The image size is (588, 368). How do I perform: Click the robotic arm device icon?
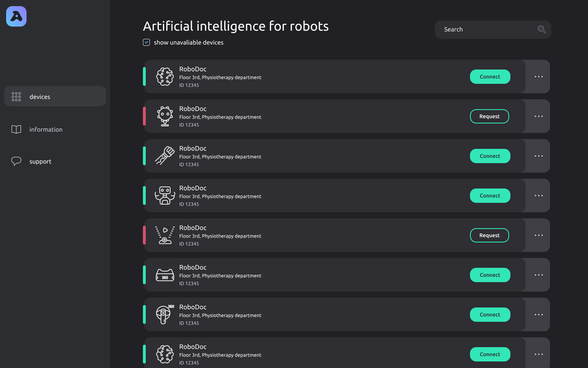pyautogui.click(x=165, y=156)
